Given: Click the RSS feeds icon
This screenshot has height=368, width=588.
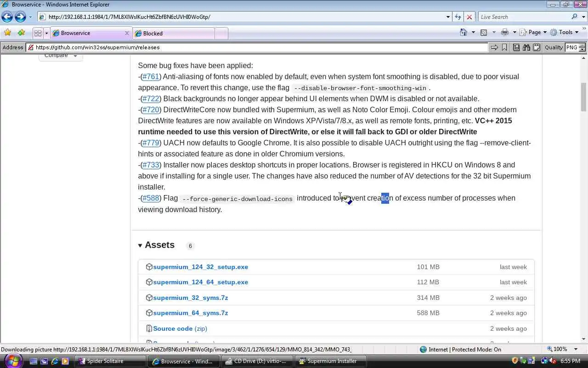Looking at the screenshot, I should point(484,32).
